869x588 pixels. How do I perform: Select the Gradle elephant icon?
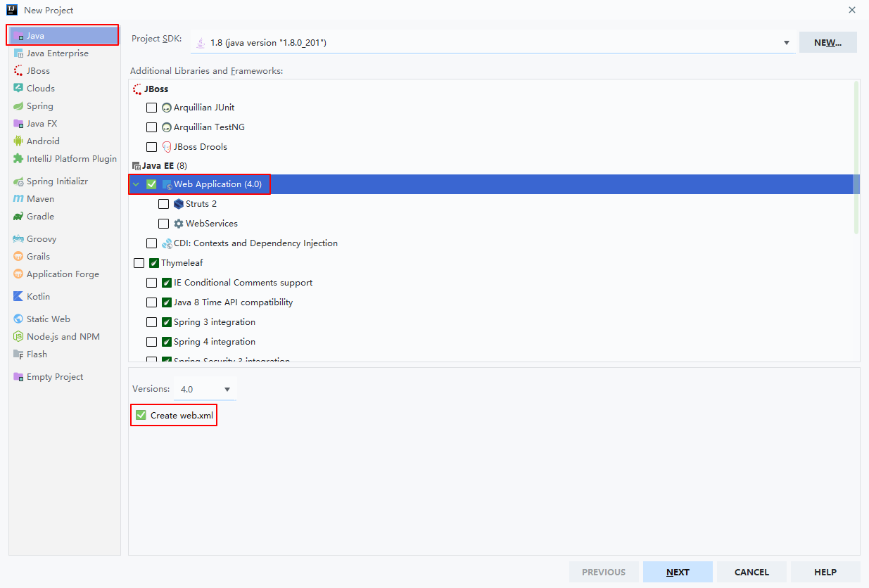click(x=18, y=216)
